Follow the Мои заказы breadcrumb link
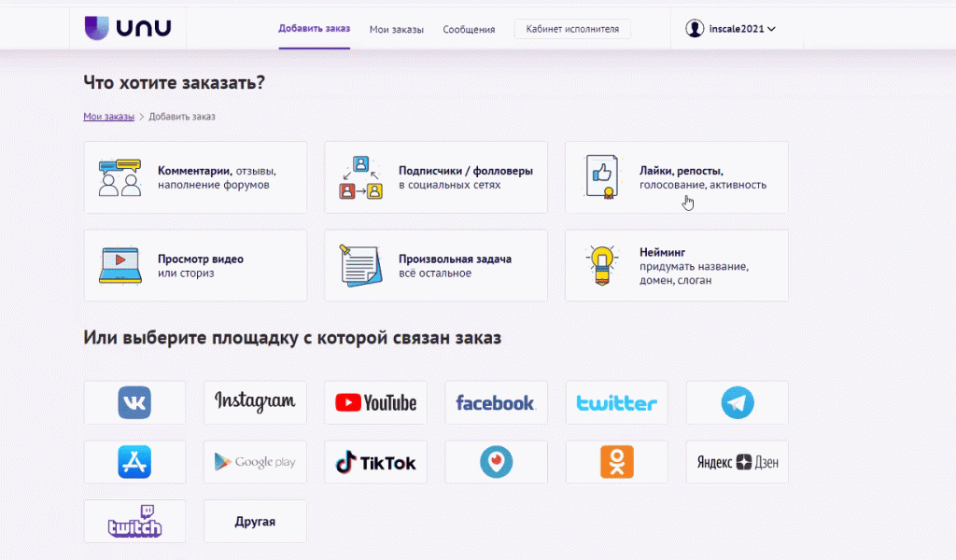956x560 pixels. (109, 116)
